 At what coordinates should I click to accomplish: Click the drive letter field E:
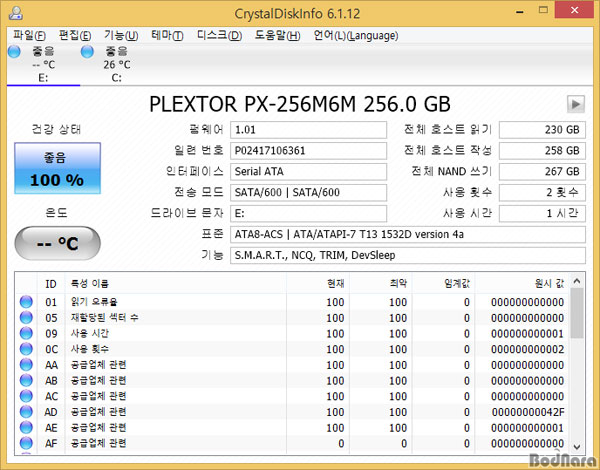pyautogui.click(x=308, y=213)
